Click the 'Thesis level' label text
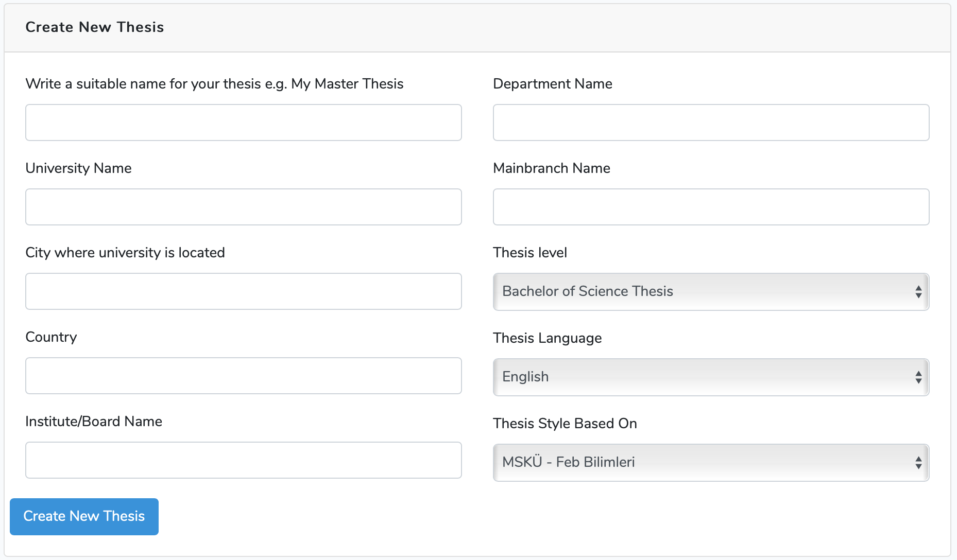Image resolution: width=957 pixels, height=560 pixels. pyautogui.click(x=529, y=253)
